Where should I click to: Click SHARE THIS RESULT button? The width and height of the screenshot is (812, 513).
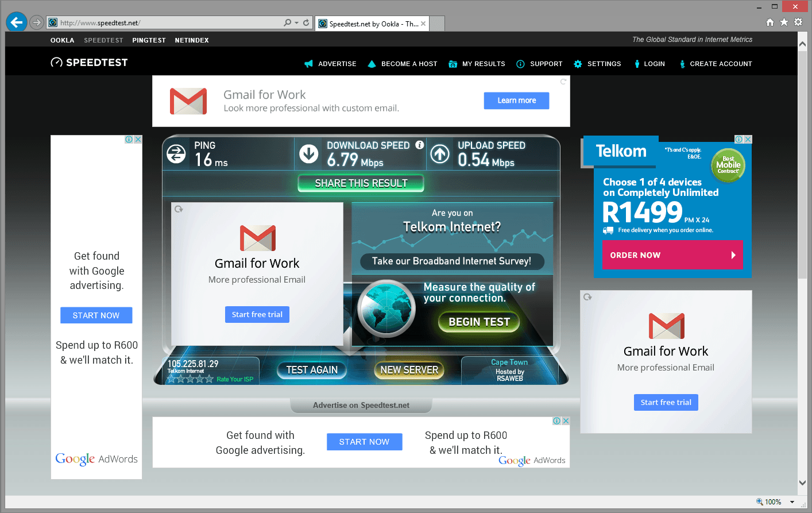tap(361, 183)
